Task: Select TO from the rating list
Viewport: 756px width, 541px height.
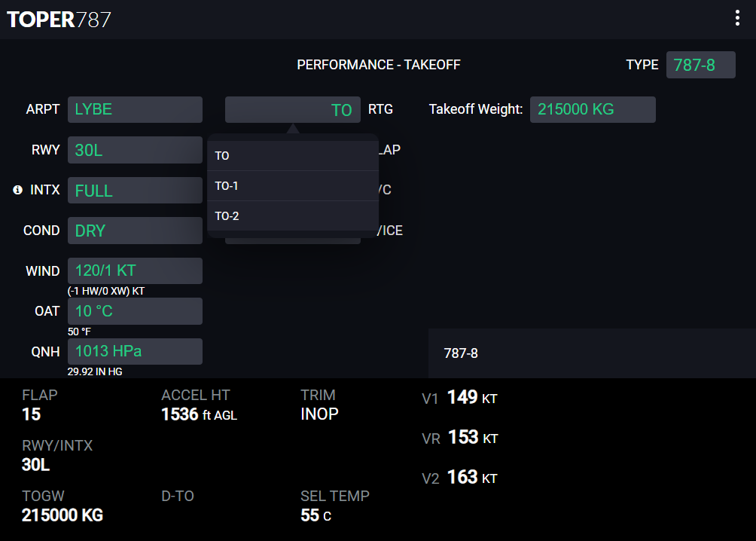Action: point(293,156)
